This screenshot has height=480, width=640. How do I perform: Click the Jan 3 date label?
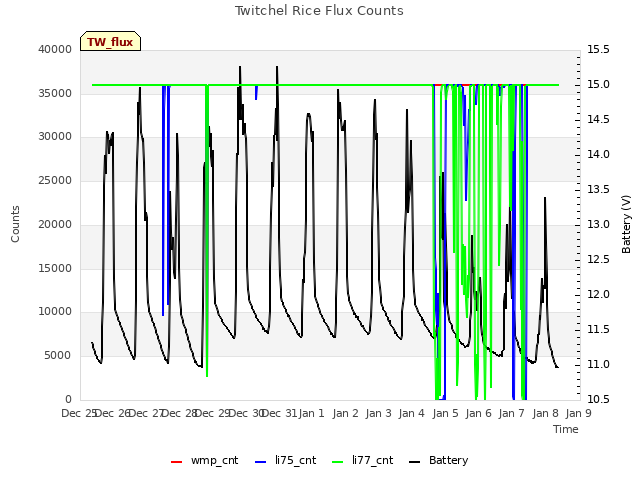378,414
